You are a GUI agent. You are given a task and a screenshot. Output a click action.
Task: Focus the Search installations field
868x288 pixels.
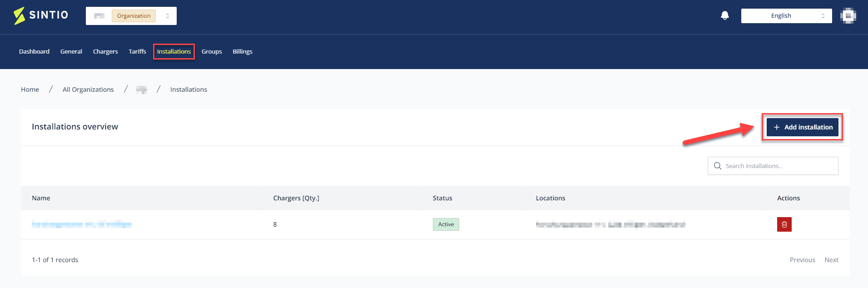(x=773, y=166)
